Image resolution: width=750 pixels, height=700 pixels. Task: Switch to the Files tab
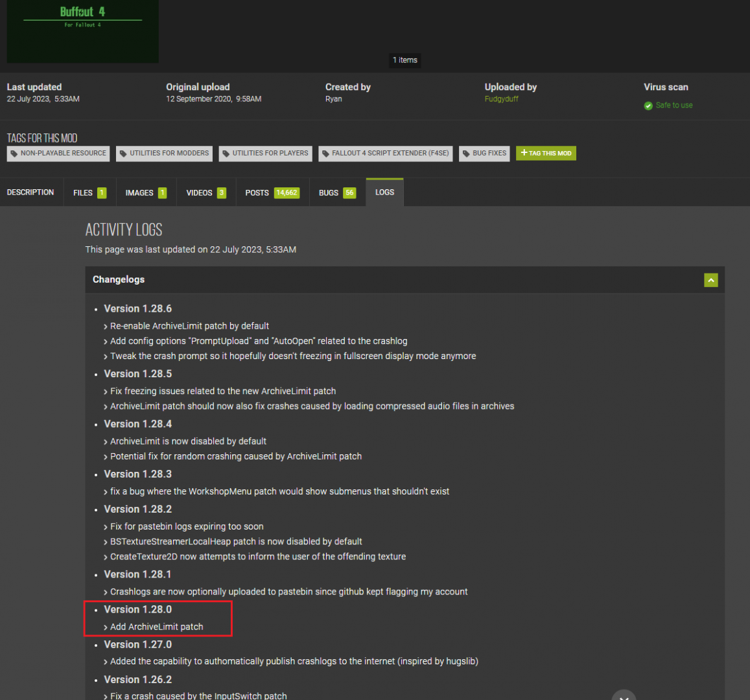(x=89, y=193)
